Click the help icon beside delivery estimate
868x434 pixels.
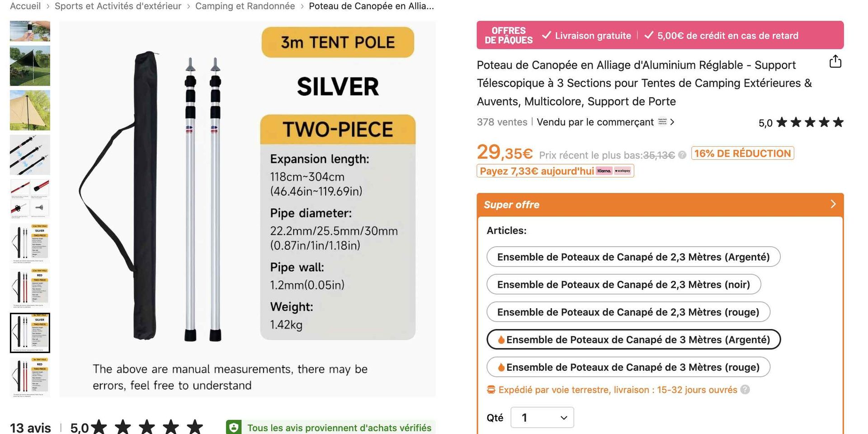point(745,390)
